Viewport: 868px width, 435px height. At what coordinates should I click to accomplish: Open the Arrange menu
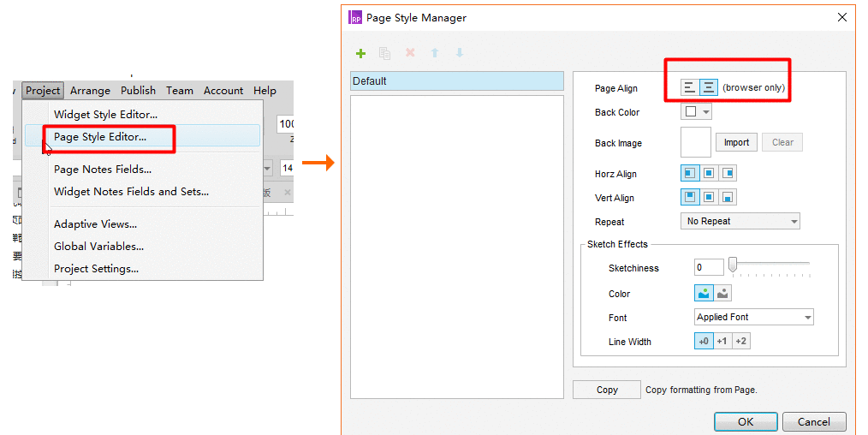tap(90, 90)
